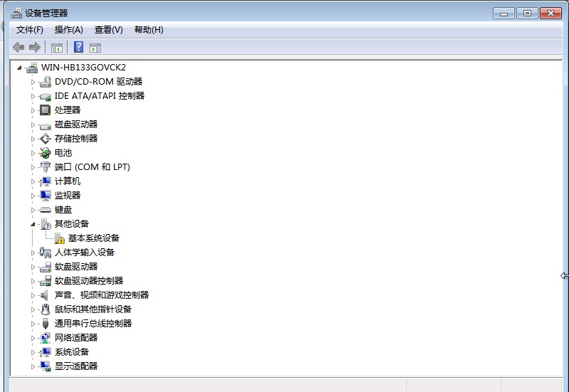Viewport: 569px width, 392px height.
Task: Click the console tree icon beside Forward arrow
Action: [57, 48]
